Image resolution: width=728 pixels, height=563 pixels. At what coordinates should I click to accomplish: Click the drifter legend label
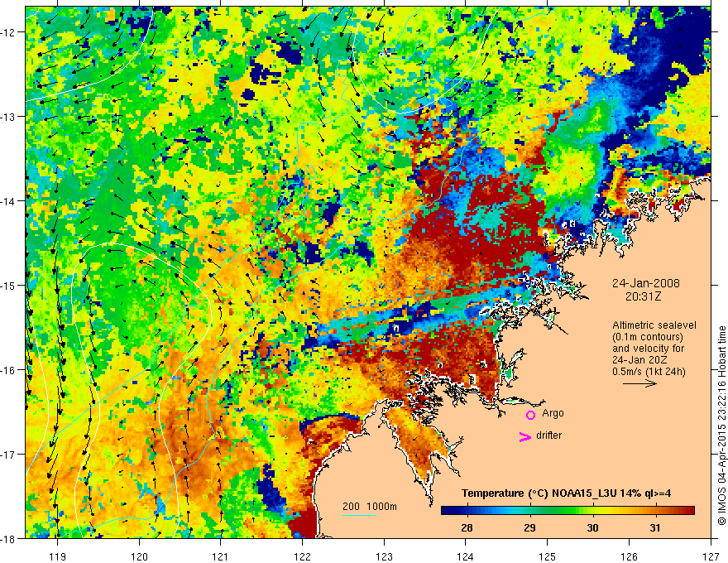pos(548,435)
